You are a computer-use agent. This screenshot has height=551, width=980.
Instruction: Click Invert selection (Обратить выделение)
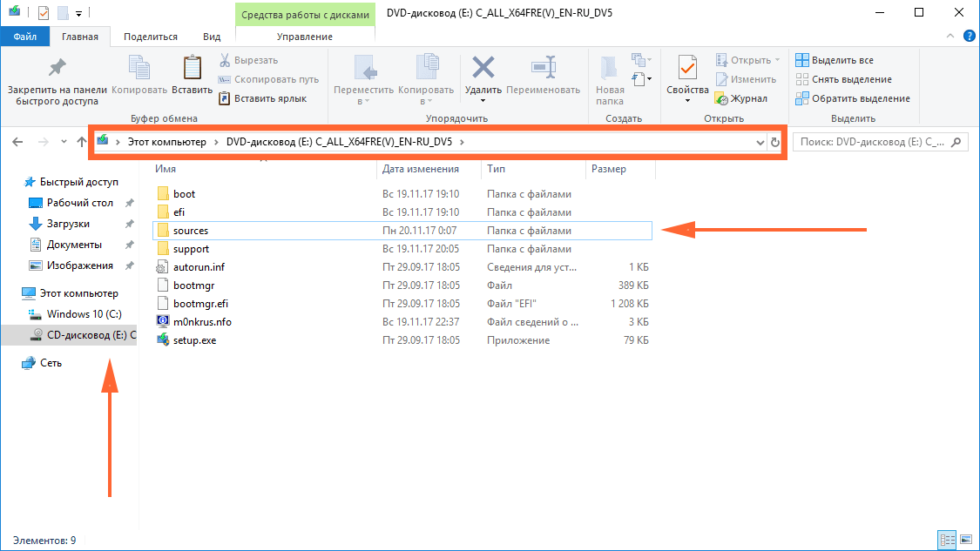[x=853, y=98]
